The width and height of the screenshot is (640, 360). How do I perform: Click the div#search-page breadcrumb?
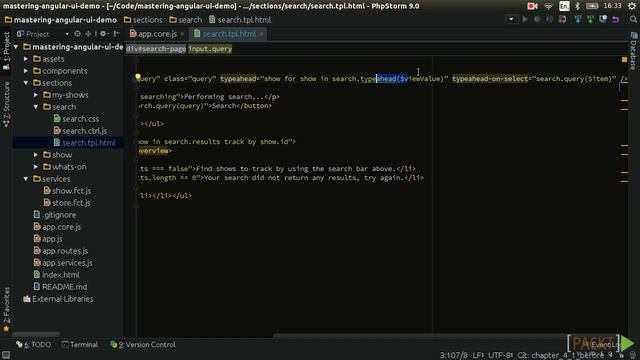pos(156,49)
